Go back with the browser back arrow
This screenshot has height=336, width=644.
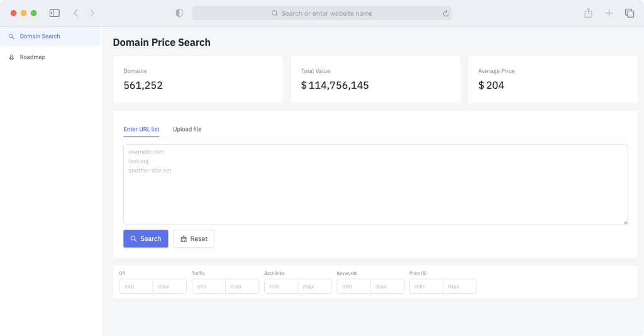(76, 13)
